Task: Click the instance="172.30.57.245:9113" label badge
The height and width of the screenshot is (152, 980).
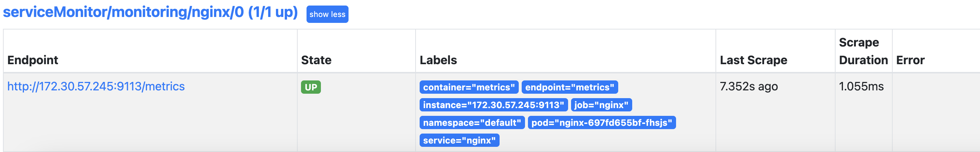Action: pos(493,105)
